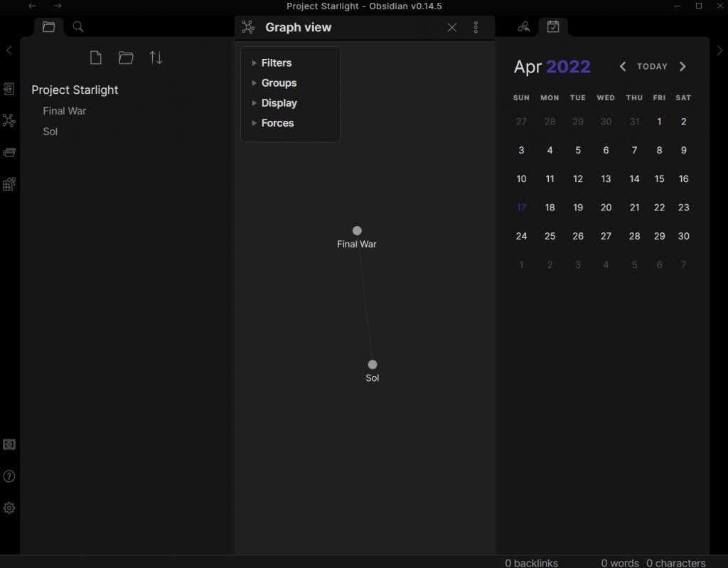
Task: Open Help question mark icon
Action: 9,476
